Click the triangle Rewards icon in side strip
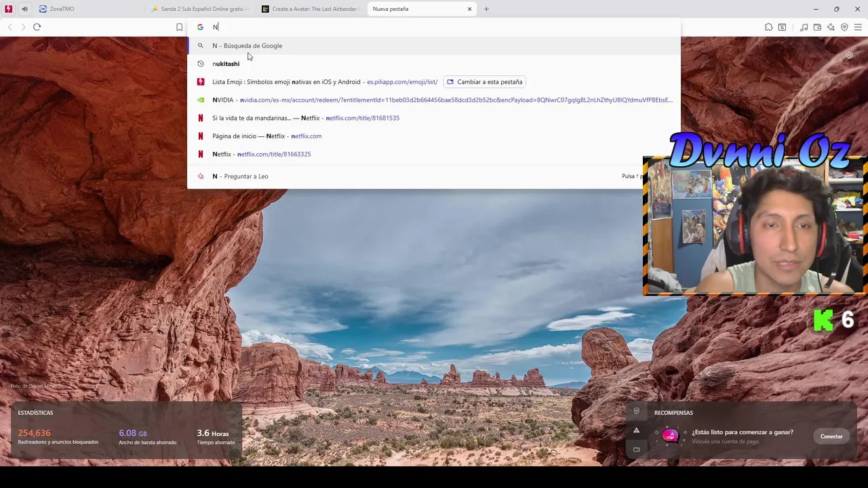The image size is (868, 488). 636,430
